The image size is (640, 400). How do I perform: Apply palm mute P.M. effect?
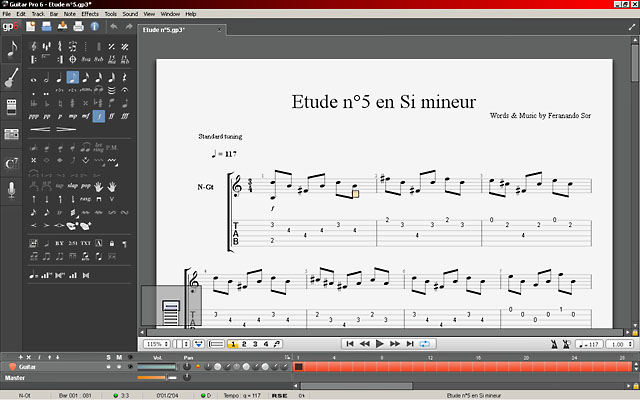coord(111,147)
